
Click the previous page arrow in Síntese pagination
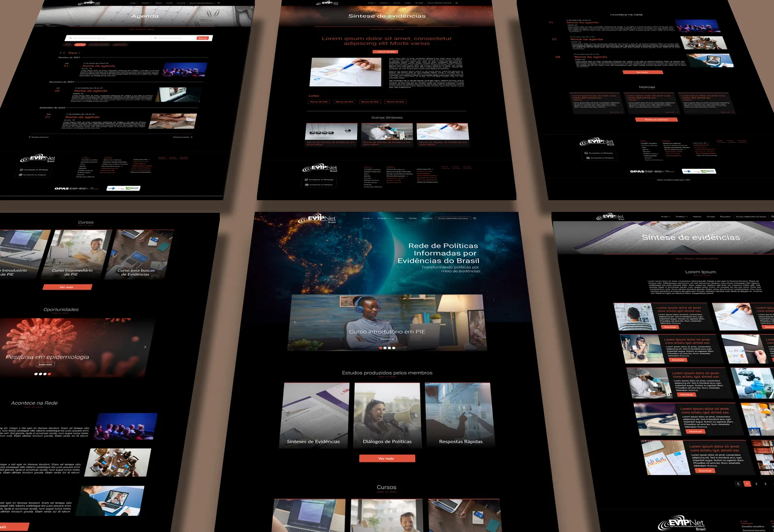(x=738, y=484)
